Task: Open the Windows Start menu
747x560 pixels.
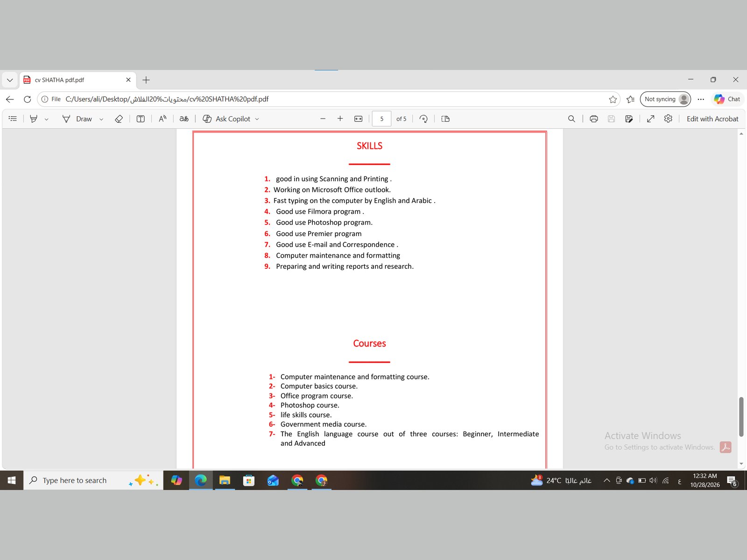Action: [x=12, y=480]
